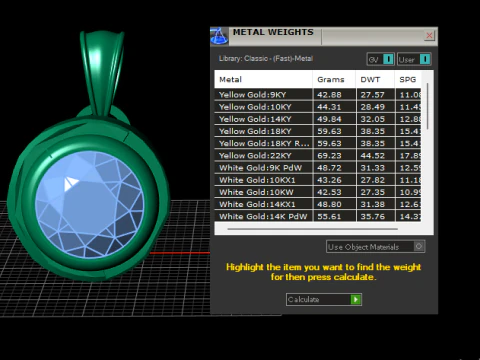
Task: Click the Library: Classic - (Fast)-Metal label
Action: (266, 59)
